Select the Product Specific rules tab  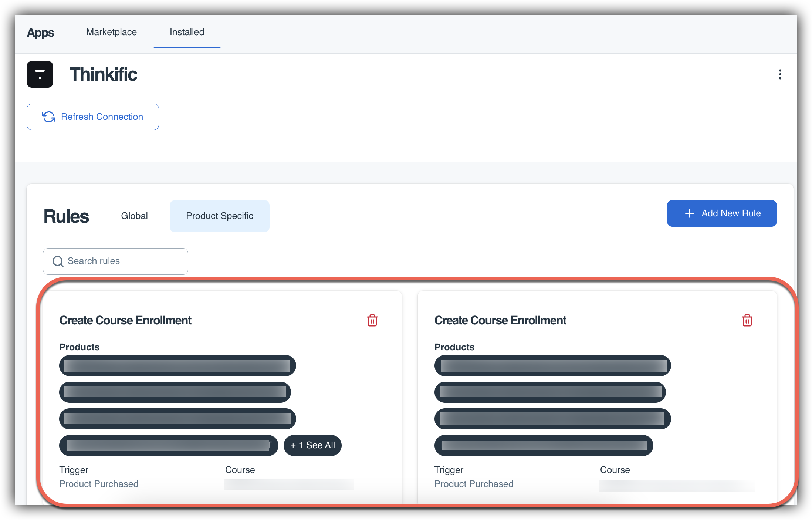click(x=219, y=216)
